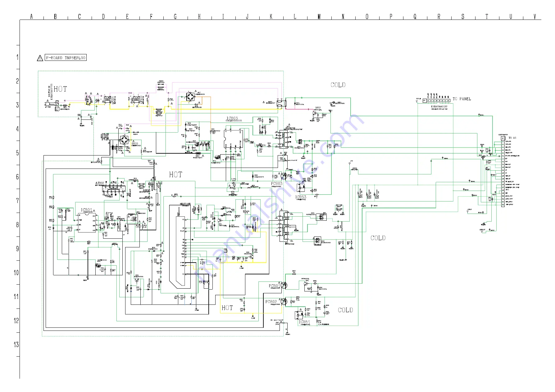Click the PC803 label
The width and height of the screenshot is (555, 392).
277,184
